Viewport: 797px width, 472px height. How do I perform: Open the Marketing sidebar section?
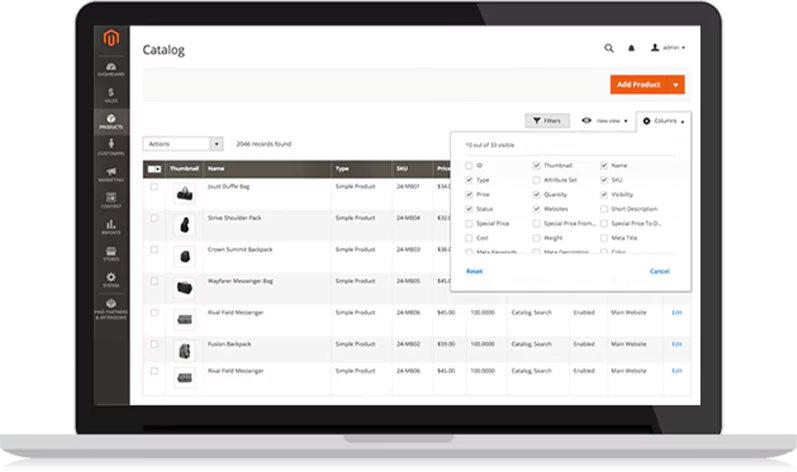tap(111, 174)
